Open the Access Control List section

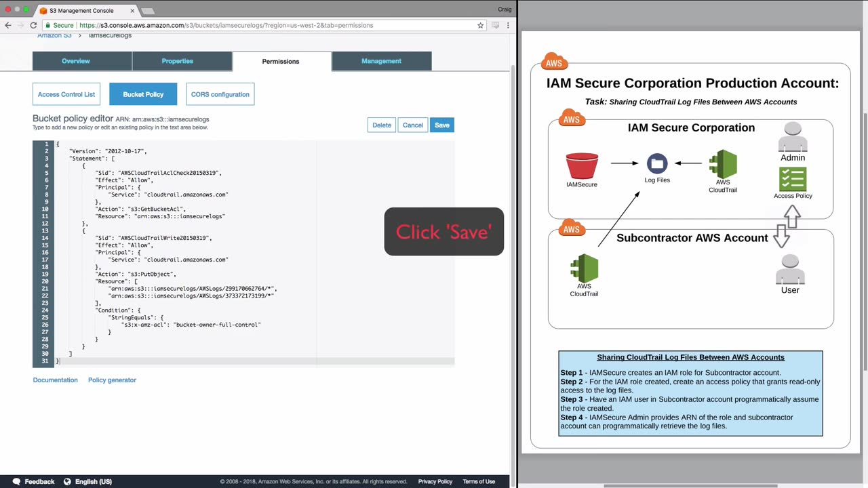(x=66, y=94)
